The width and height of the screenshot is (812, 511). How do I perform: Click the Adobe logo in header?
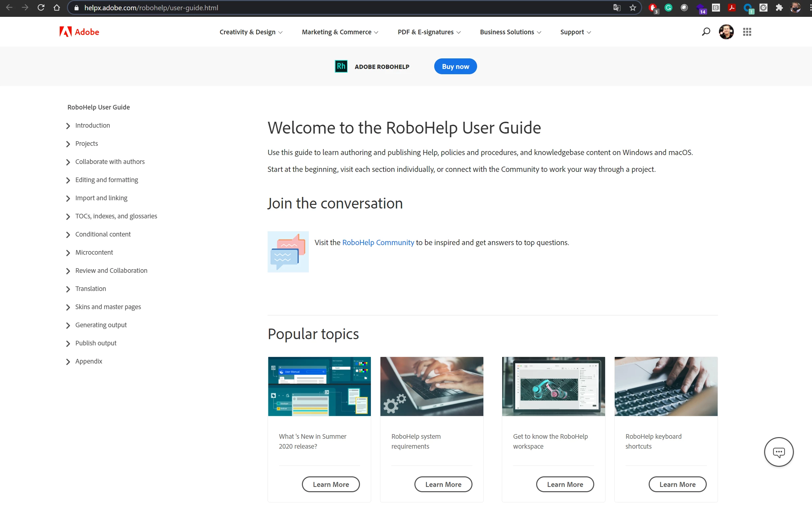(79, 32)
